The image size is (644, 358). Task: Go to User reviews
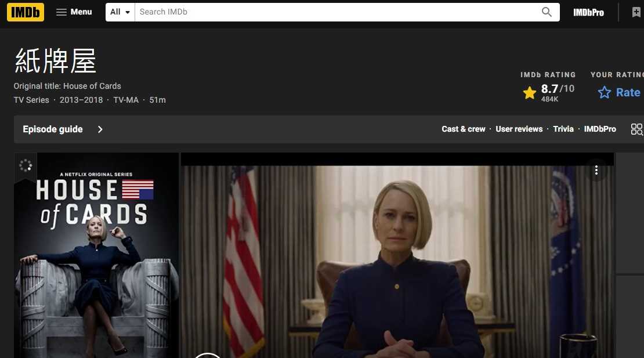pos(519,129)
